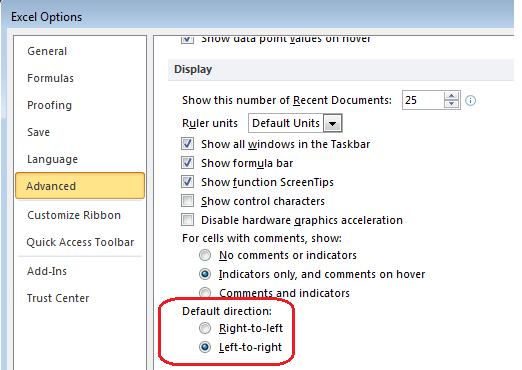Uncheck Show all windows in the Taskbar
This screenshot has width=522, height=370.
(187, 144)
